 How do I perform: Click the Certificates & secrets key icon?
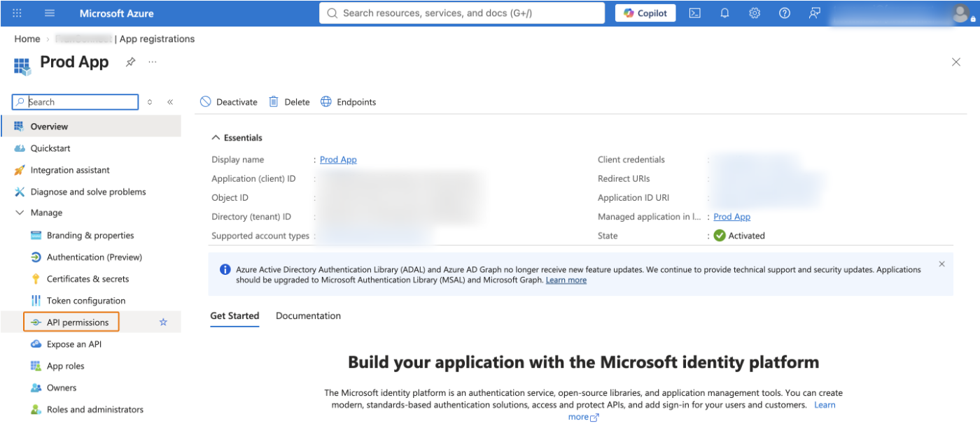pos(36,279)
